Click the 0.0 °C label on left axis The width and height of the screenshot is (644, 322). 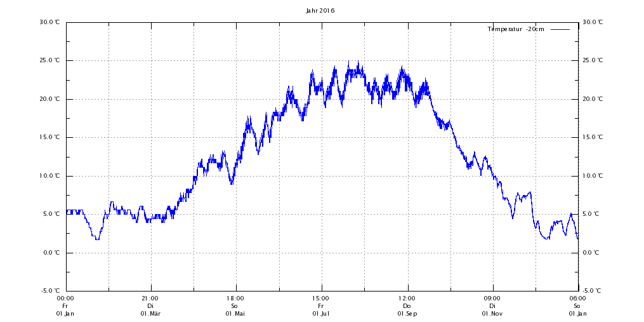click(x=51, y=253)
